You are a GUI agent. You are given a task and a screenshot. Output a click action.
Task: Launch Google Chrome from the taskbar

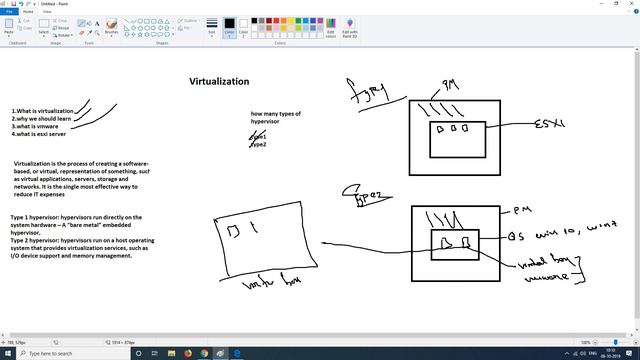[204, 353]
